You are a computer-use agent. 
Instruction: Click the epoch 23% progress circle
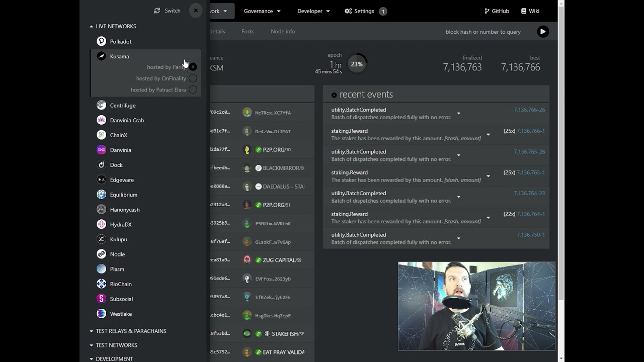[x=357, y=64]
